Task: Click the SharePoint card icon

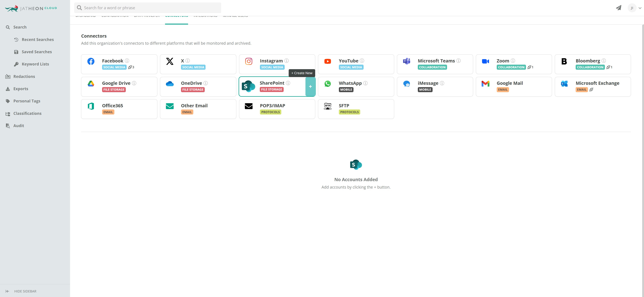Action: (248, 86)
